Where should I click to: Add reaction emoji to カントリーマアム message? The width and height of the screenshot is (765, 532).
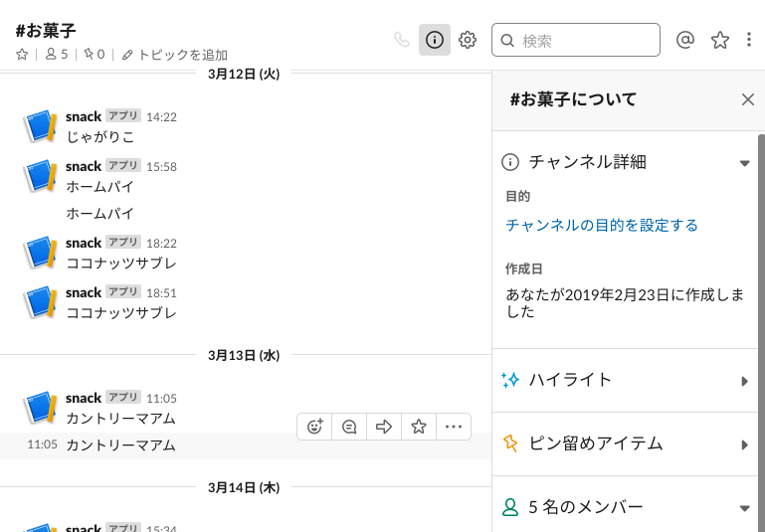pos(314,427)
